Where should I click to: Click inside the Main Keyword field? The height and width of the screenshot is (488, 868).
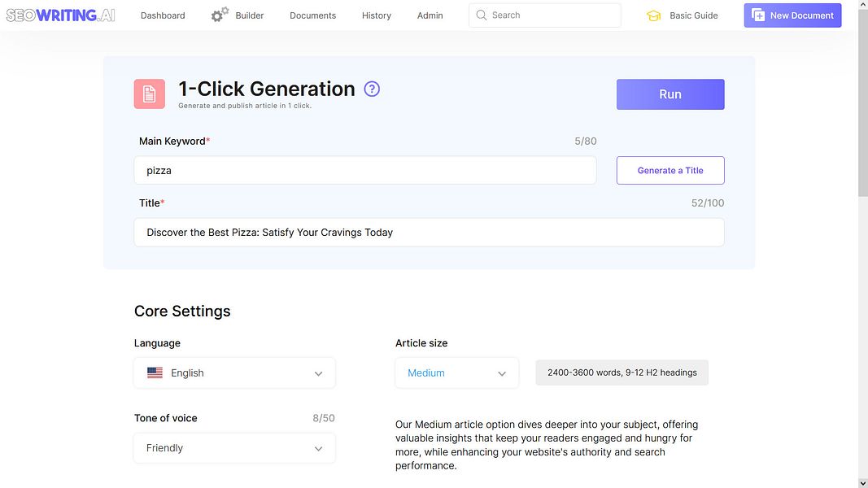click(364, 170)
